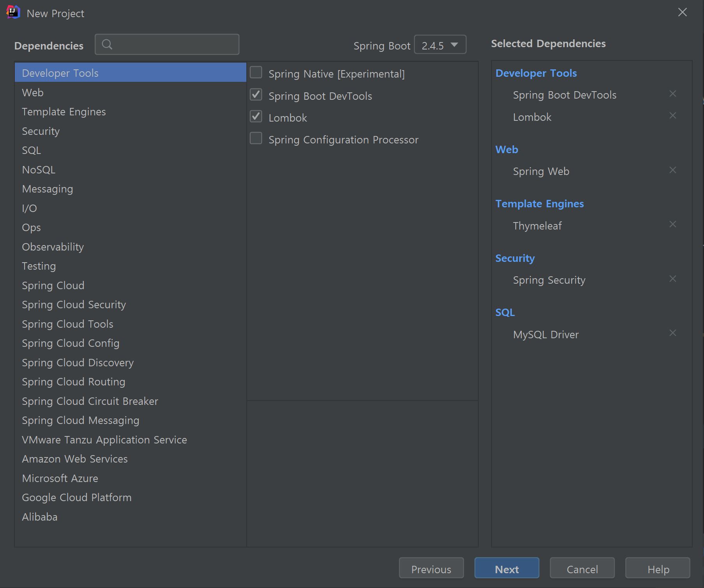Select the Template Engines category
704x588 pixels.
click(x=130, y=112)
